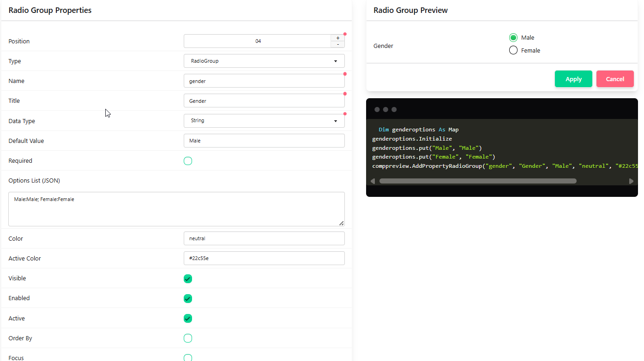Click the "Radio Group Properties" heading

[x=50, y=10]
